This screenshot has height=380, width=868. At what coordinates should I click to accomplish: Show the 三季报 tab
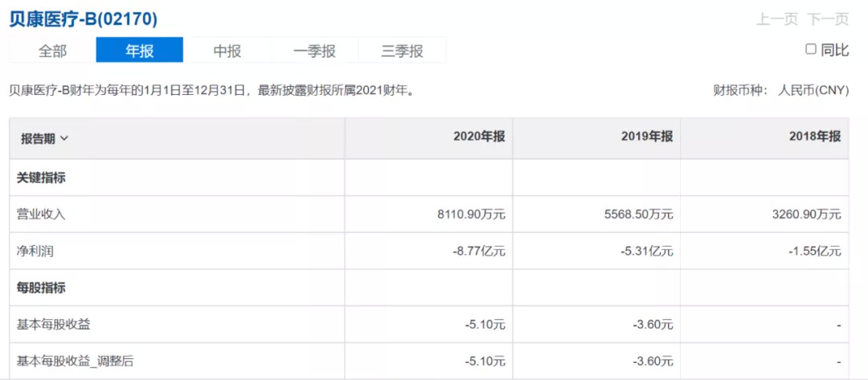pyautogui.click(x=402, y=51)
